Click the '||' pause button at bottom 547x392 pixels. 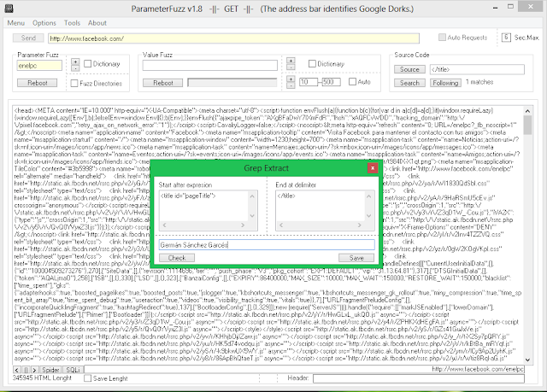point(26,369)
